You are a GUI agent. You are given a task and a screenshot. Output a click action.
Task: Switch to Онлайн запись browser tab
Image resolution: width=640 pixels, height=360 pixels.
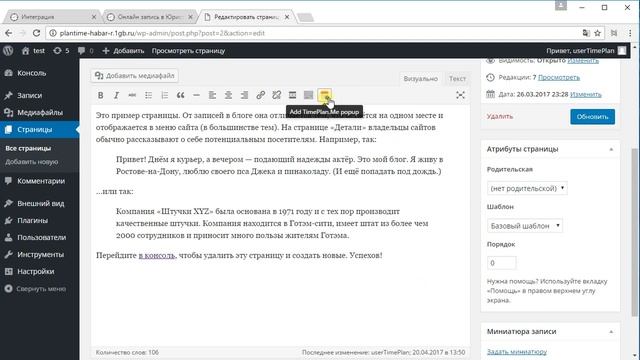coord(150,17)
